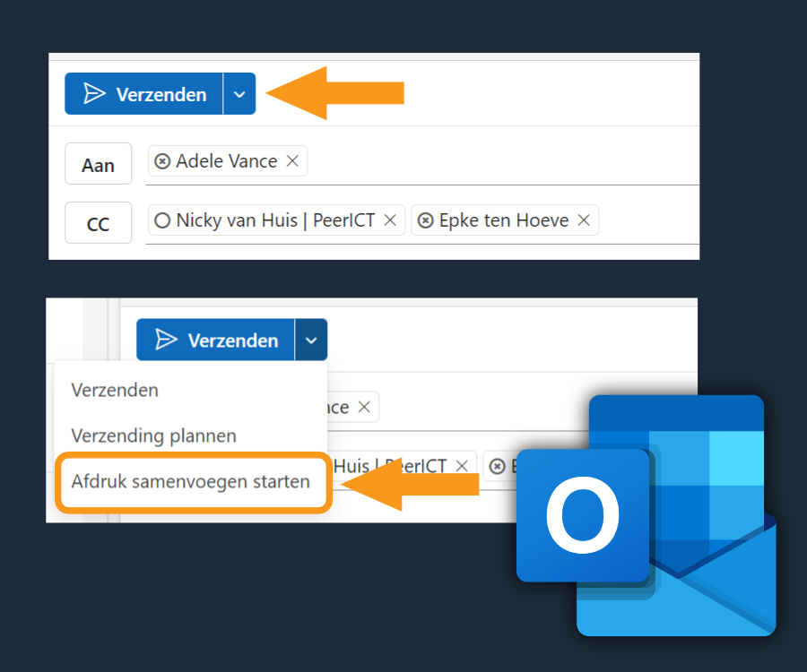Click the send airplane icon on Verzenden
This screenshot has height=672, width=807.
93,92
